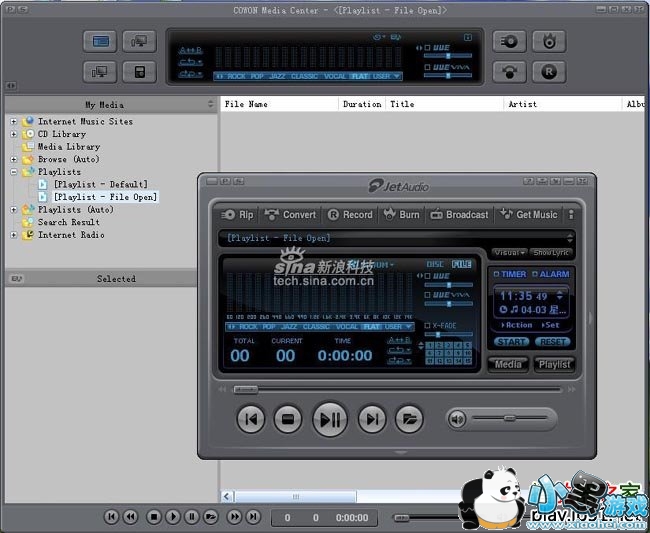Click play/pause button in JetAudio
Screen dimensions: 650x533
[330, 419]
